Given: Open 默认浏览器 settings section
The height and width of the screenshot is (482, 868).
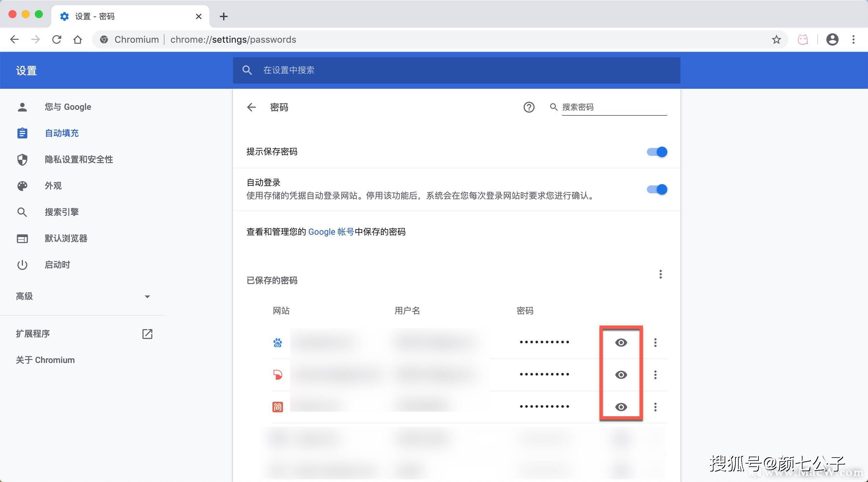Looking at the screenshot, I should tap(66, 238).
